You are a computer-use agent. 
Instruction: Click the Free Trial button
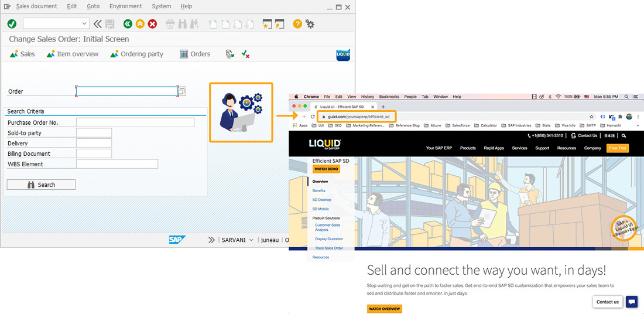click(617, 148)
